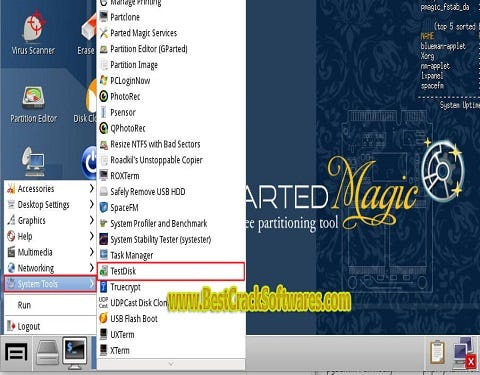The image size is (480, 375).
Task: Open the Networking menu category
Action: (x=50, y=268)
